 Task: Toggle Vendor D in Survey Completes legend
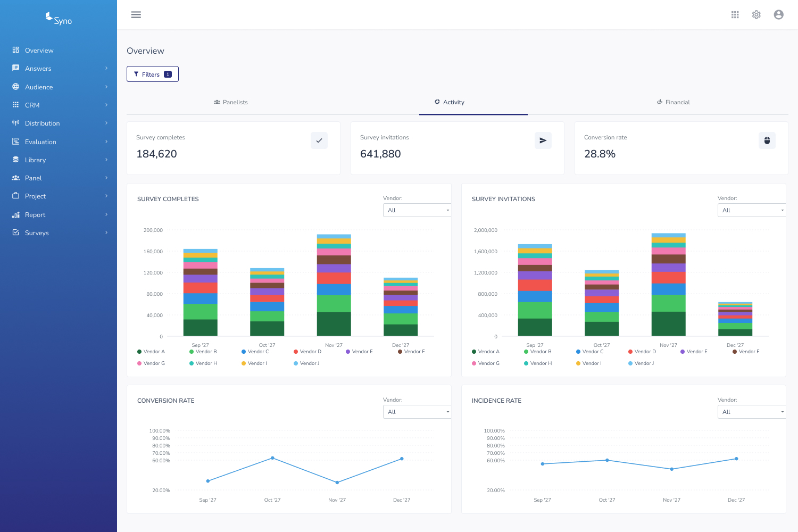point(307,352)
